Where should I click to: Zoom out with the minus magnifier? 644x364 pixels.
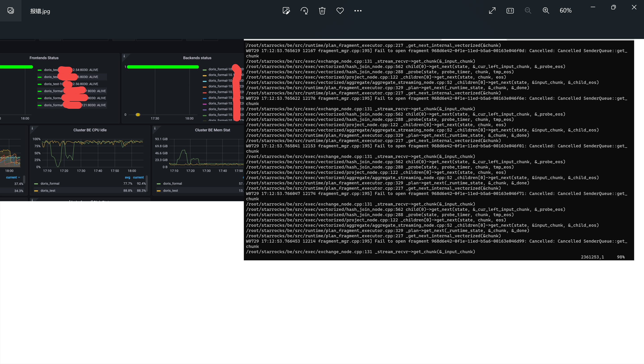pyautogui.click(x=528, y=11)
